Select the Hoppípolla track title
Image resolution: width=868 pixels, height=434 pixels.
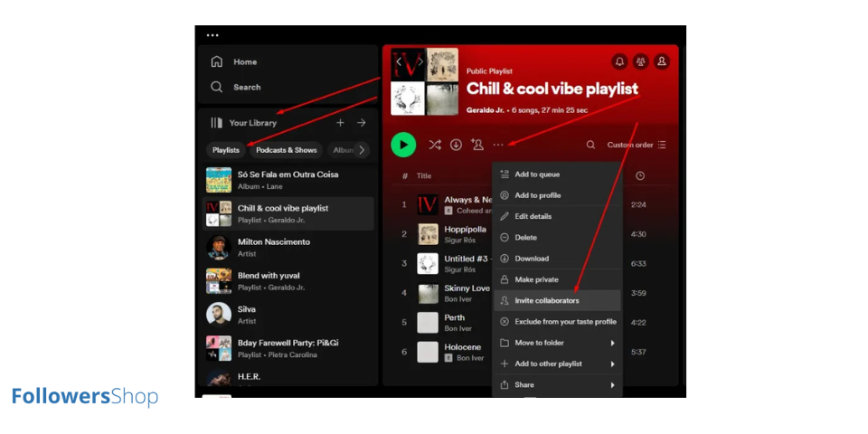(x=465, y=229)
